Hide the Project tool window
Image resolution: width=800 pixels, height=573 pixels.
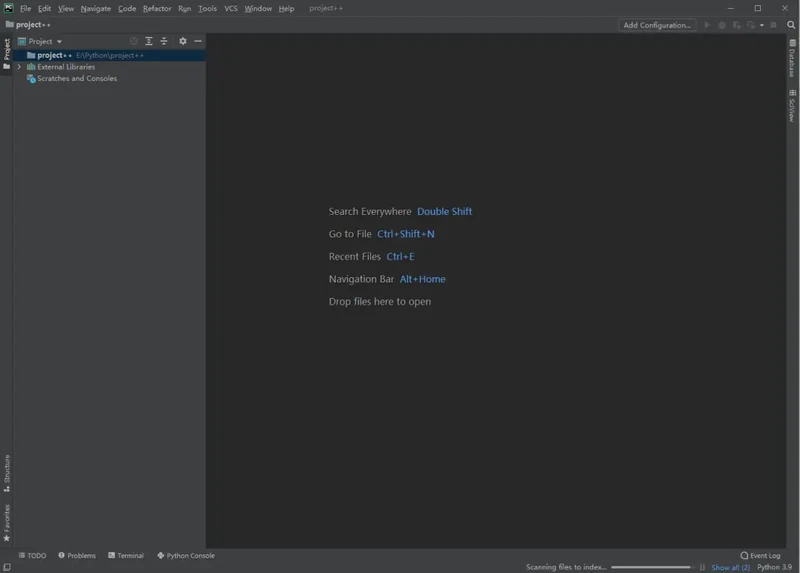tap(197, 41)
